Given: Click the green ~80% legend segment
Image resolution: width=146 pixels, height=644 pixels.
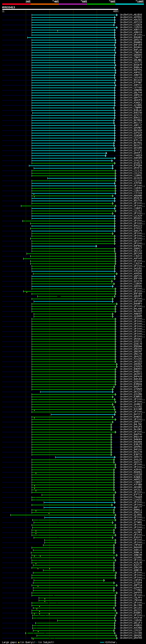Looking at the screenshot, I should pos(101,4).
